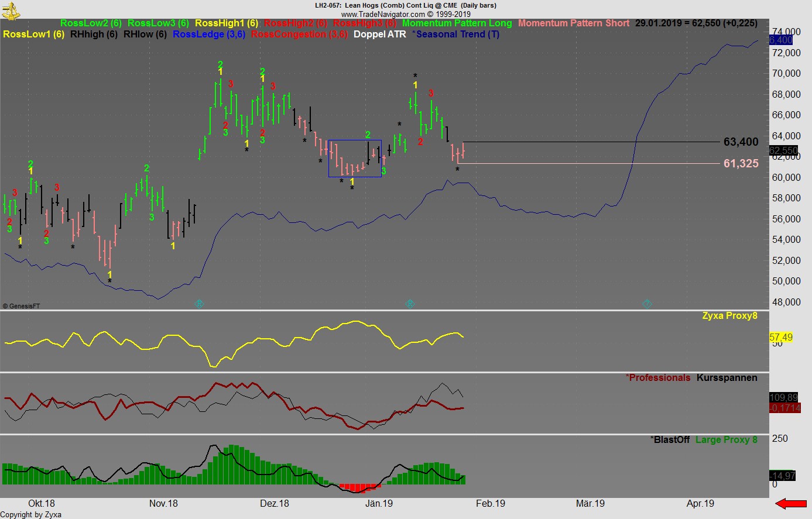
Task: Select the blue RossLedge rectangle on chart
Action: click(x=355, y=158)
